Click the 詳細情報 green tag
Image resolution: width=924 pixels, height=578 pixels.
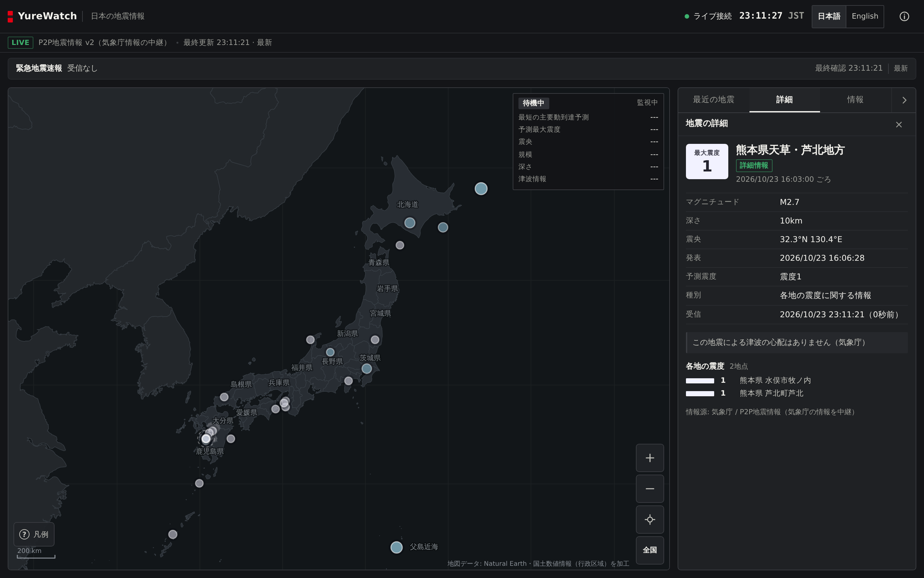tap(754, 165)
